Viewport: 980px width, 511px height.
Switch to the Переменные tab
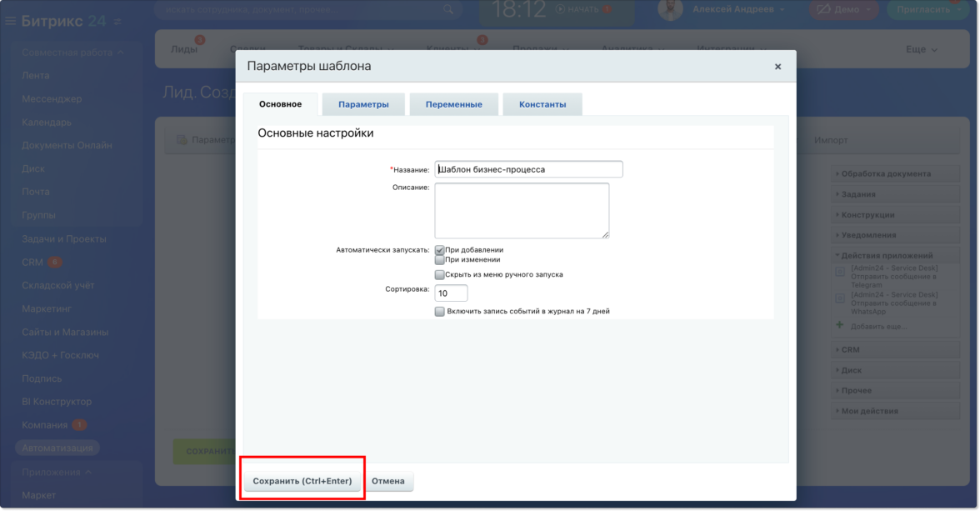[x=453, y=104]
